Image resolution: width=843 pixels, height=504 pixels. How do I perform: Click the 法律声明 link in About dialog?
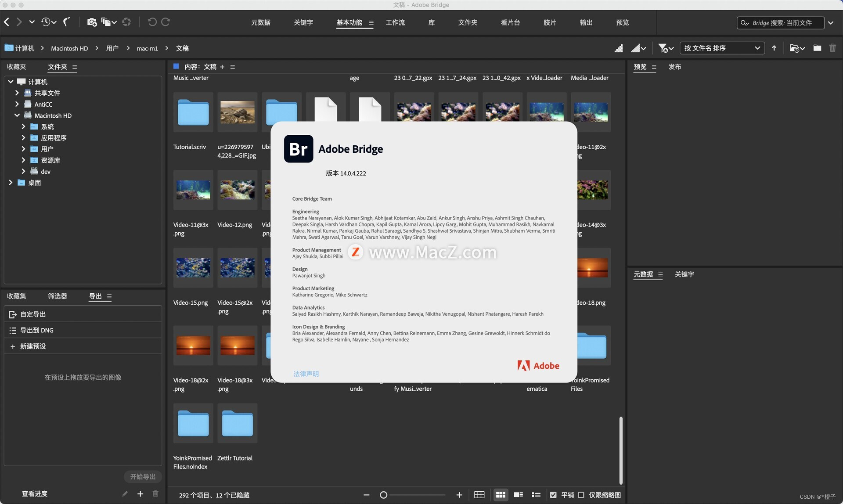pyautogui.click(x=306, y=373)
